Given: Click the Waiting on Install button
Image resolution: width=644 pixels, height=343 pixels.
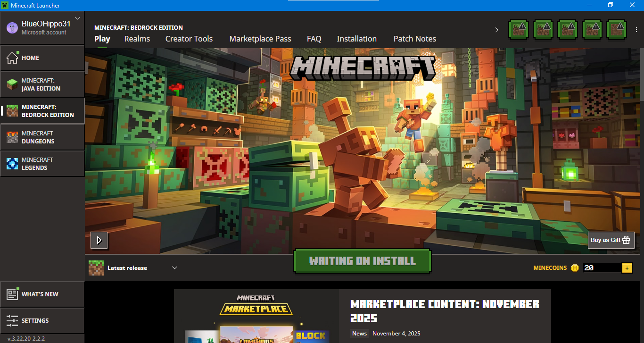Looking at the screenshot, I should point(363,261).
